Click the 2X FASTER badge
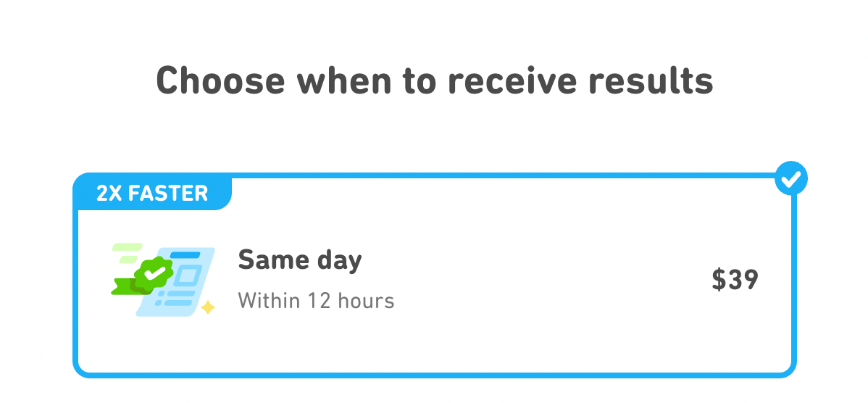This screenshot has height=403, width=868. [x=152, y=193]
